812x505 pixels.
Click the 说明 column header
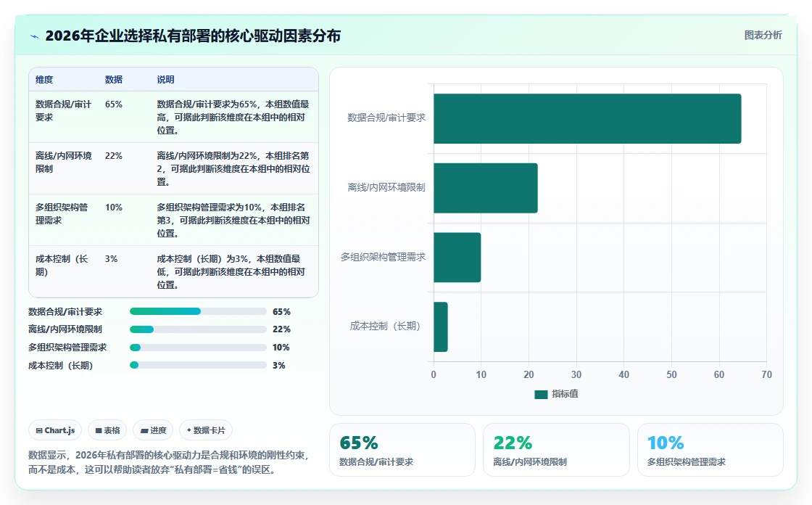pos(166,79)
